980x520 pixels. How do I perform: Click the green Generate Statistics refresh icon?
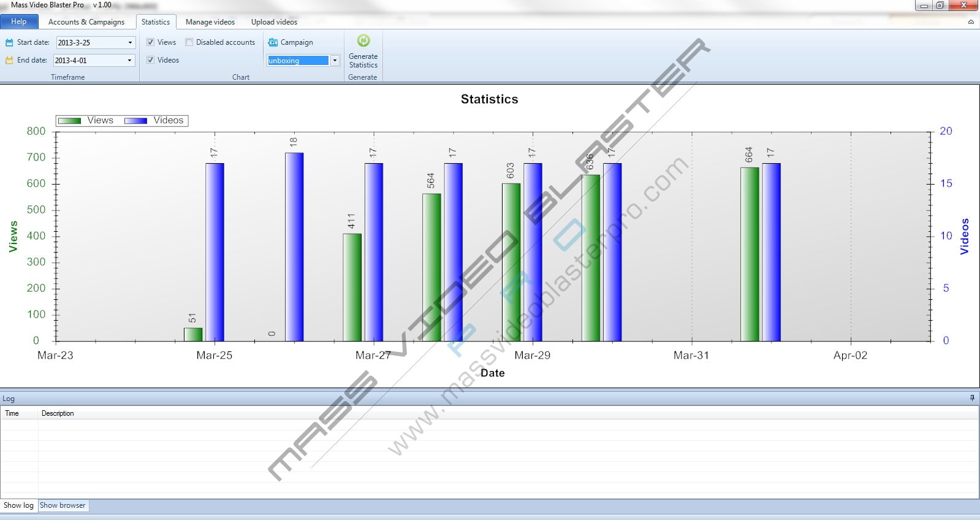click(363, 40)
